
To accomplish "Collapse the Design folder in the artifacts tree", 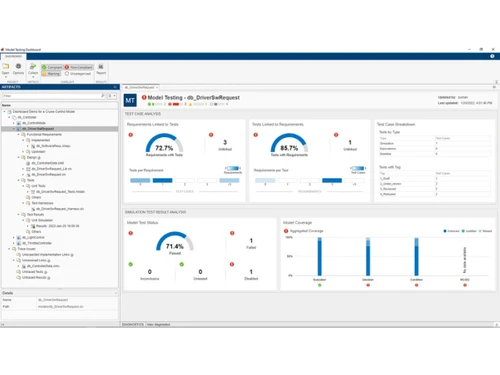I will pos(18,157).
